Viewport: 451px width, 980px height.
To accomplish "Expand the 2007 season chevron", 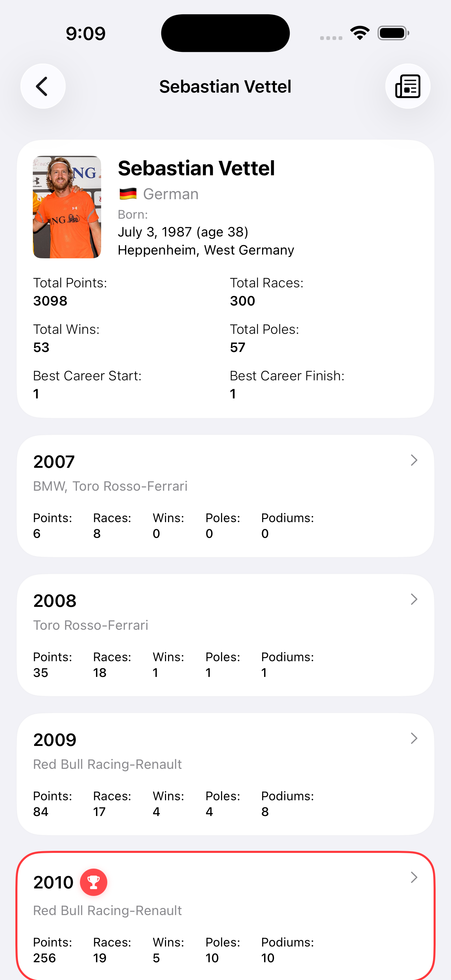I will tap(414, 460).
